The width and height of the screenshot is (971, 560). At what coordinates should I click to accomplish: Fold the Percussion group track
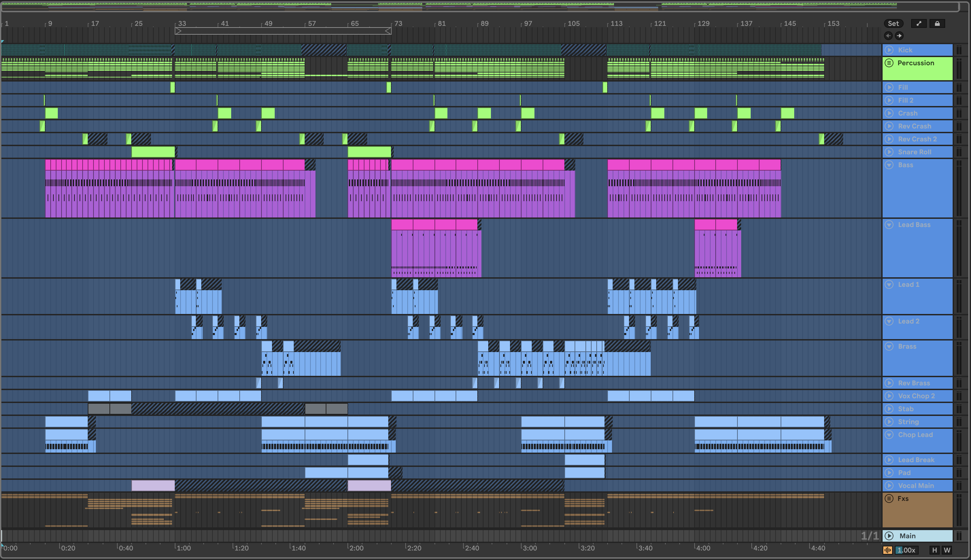(889, 63)
